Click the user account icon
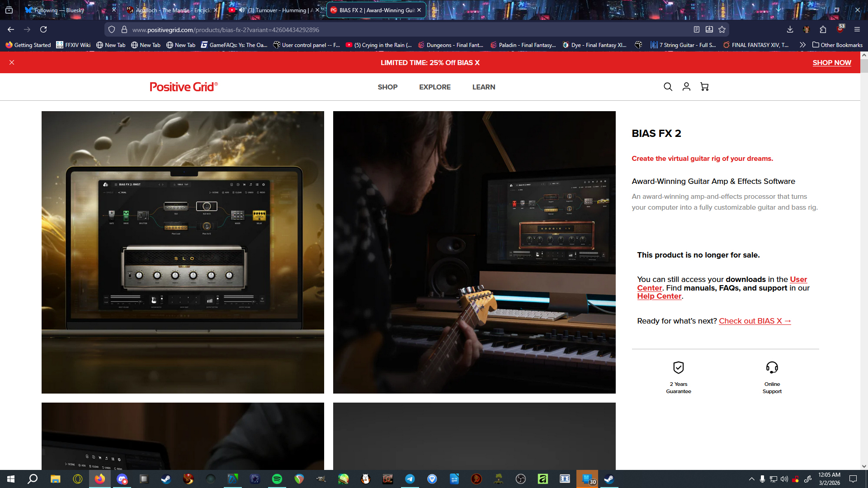868x488 pixels. pyautogui.click(x=686, y=87)
